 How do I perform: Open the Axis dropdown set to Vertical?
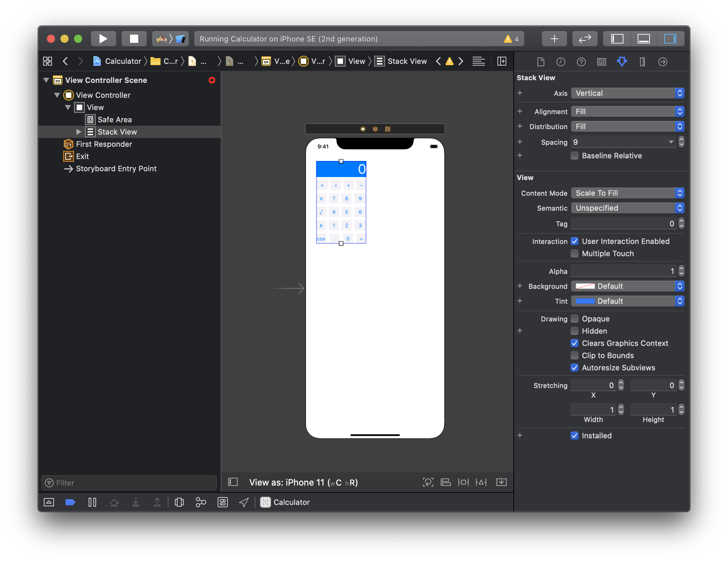[627, 93]
